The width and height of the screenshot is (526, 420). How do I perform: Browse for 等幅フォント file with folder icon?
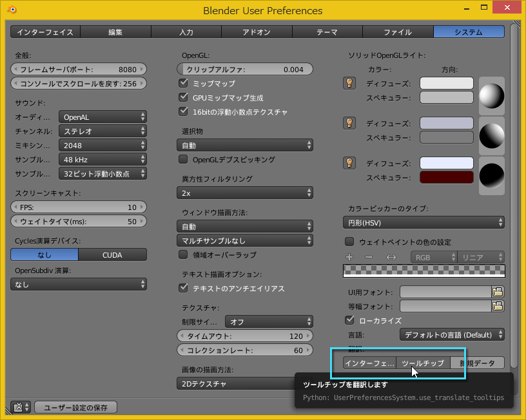498,306
